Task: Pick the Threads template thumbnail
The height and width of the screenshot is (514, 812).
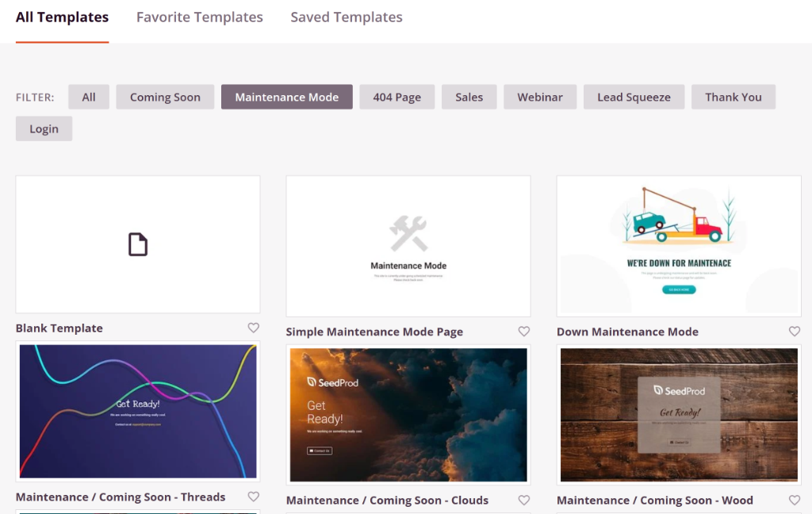Action: [x=138, y=412]
